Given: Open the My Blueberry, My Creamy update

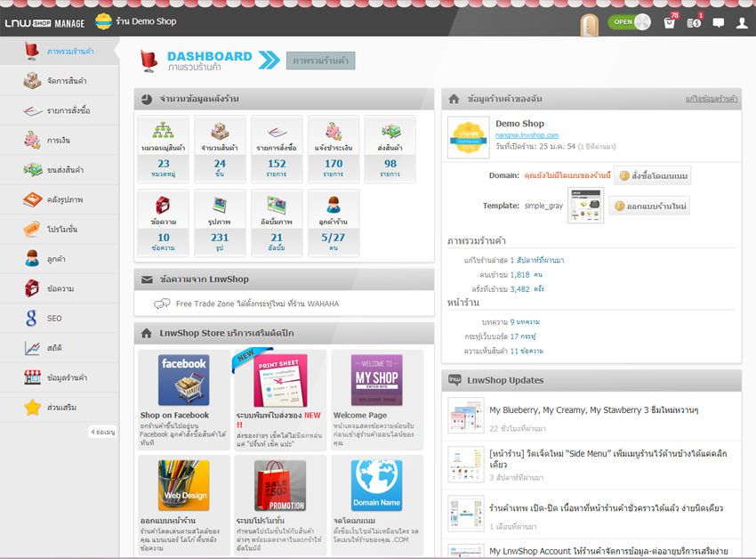Looking at the screenshot, I should click(x=594, y=409).
